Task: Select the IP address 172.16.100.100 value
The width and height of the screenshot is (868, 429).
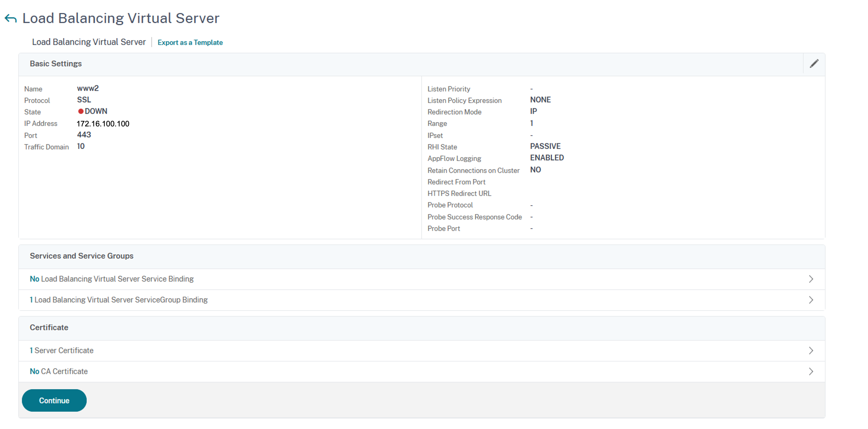Action: [x=103, y=124]
